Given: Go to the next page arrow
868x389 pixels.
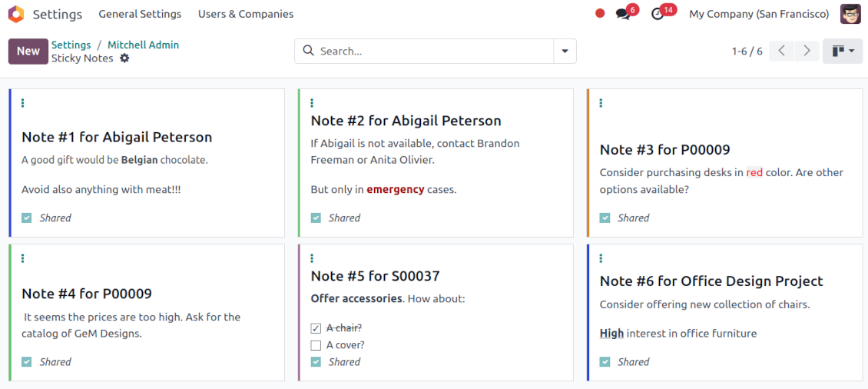Looking at the screenshot, I should point(806,51).
